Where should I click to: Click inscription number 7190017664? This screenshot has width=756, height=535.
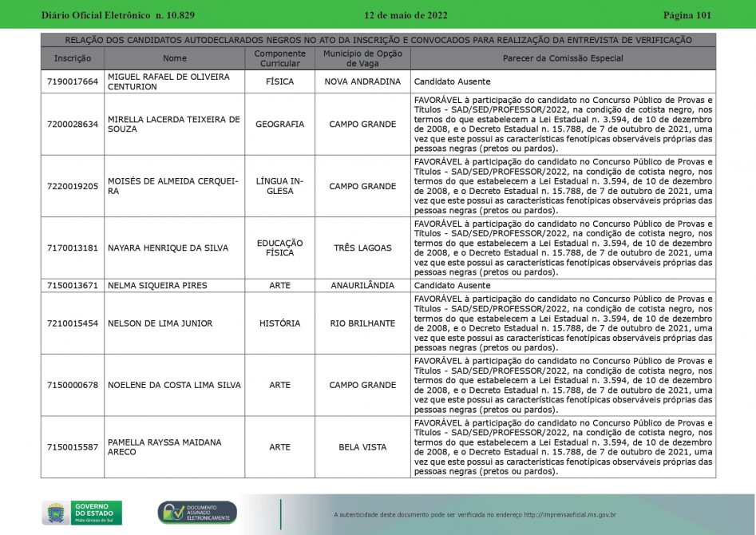pyautogui.click(x=73, y=81)
